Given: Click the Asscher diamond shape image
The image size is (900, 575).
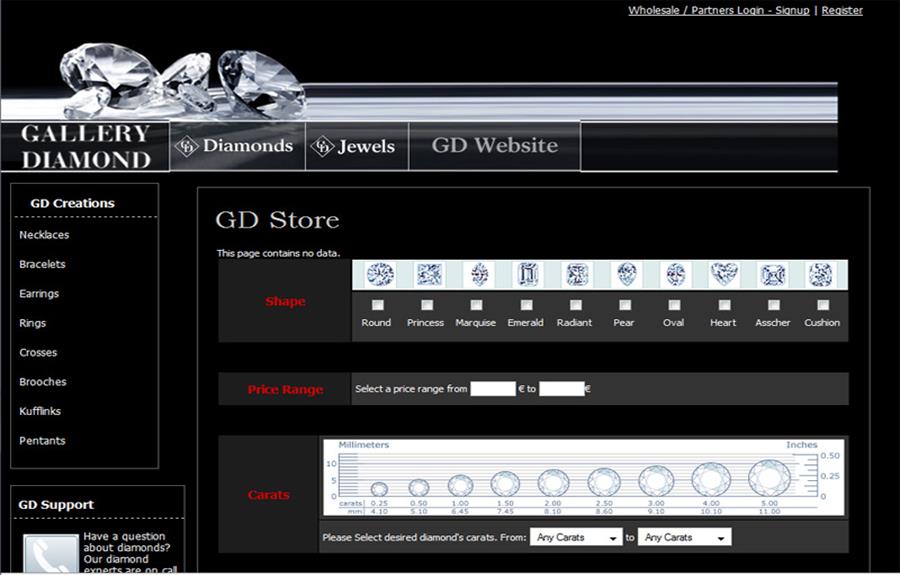Looking at the screenshot, I should [773, 275].
